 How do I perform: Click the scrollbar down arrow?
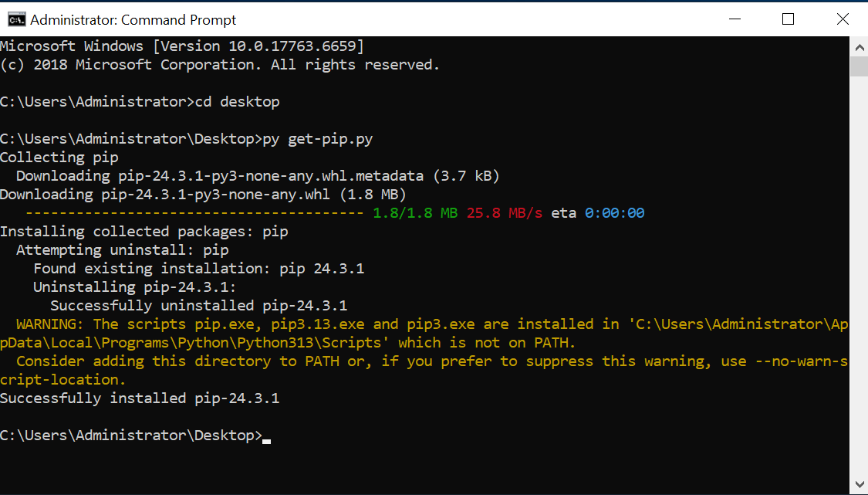(x=859, y=485)
